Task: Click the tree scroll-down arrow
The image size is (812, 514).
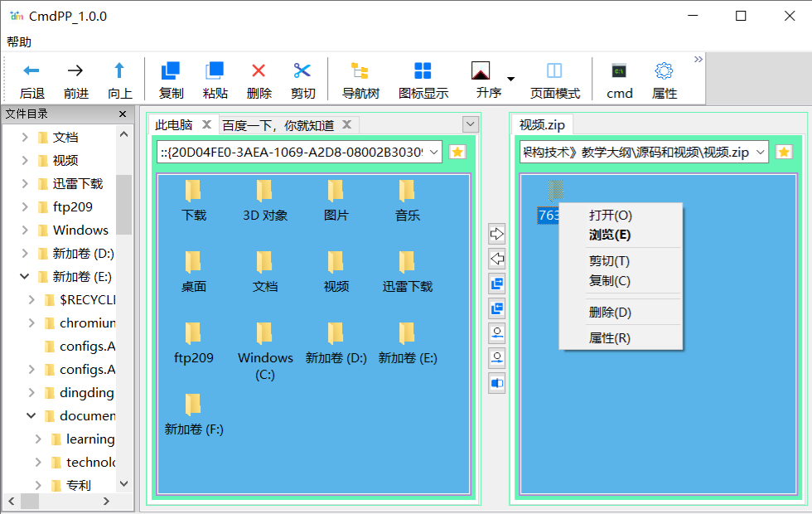Action: click(123, 484)
